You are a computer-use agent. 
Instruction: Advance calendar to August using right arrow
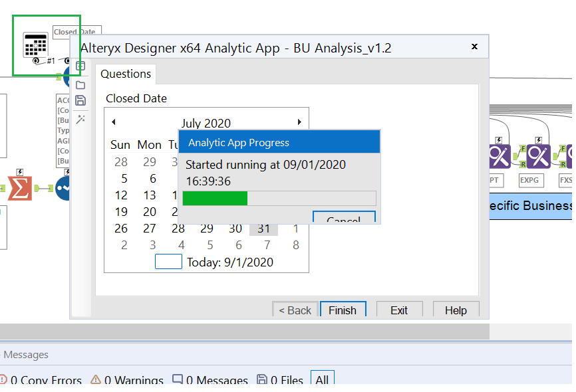299,122
